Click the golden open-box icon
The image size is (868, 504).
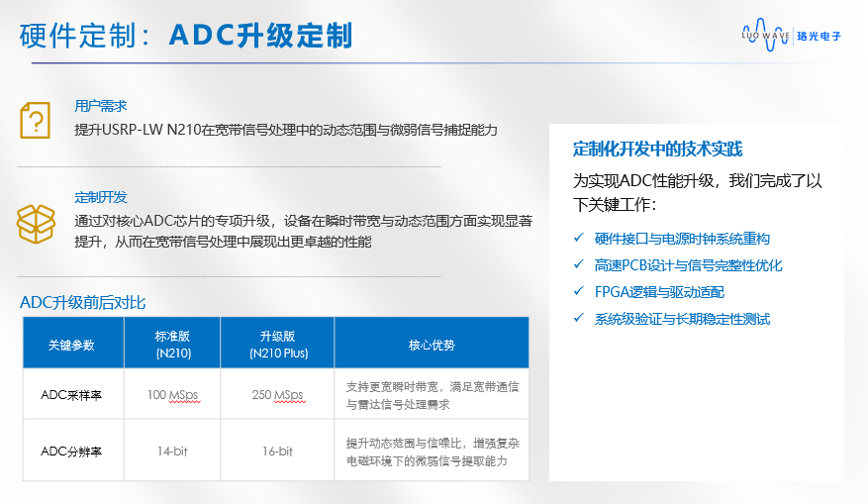[36, 224]
